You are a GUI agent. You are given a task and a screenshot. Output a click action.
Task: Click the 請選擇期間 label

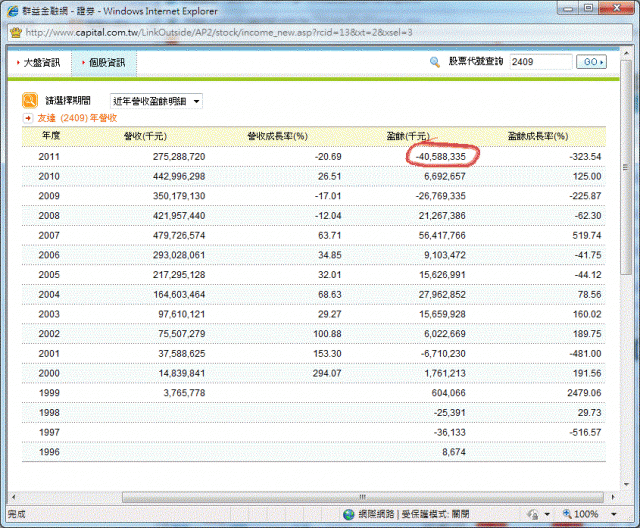click(68, 101)
